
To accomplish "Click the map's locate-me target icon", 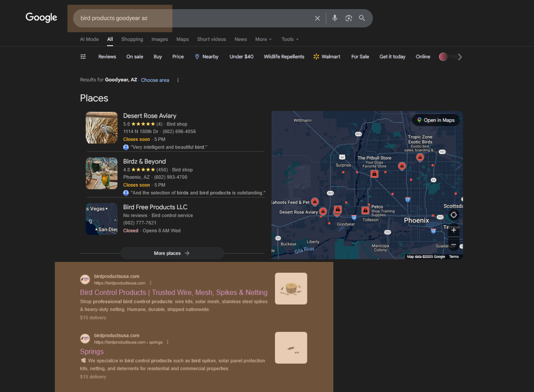I will 453,215.
